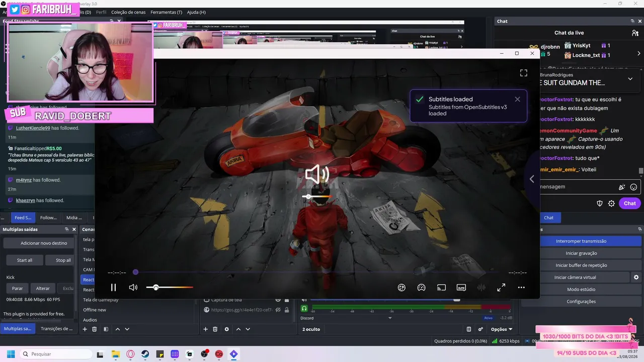Click the frame-corners icon atop the video
The height and width of the screenshot is (362, 644).
[523, 73]
